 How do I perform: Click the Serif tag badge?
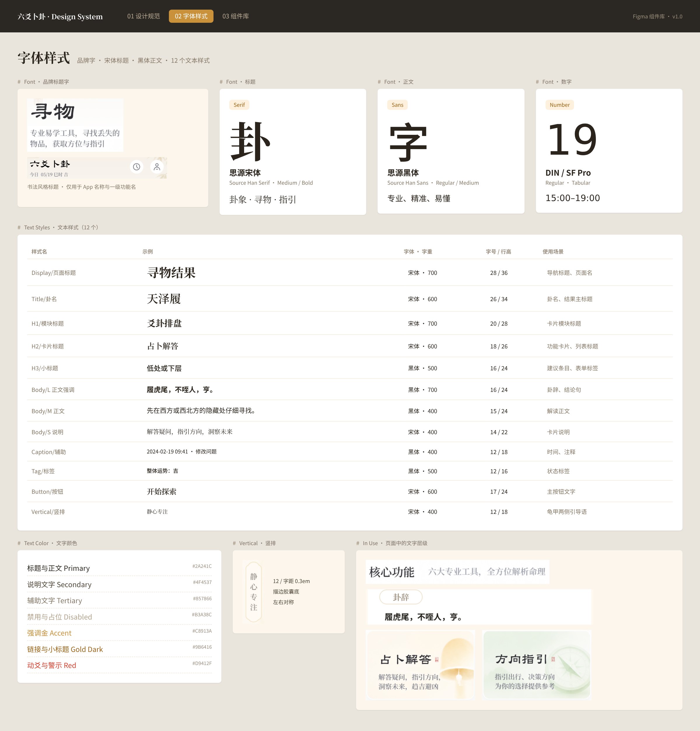pyautogui.click(x=239, y=105)
